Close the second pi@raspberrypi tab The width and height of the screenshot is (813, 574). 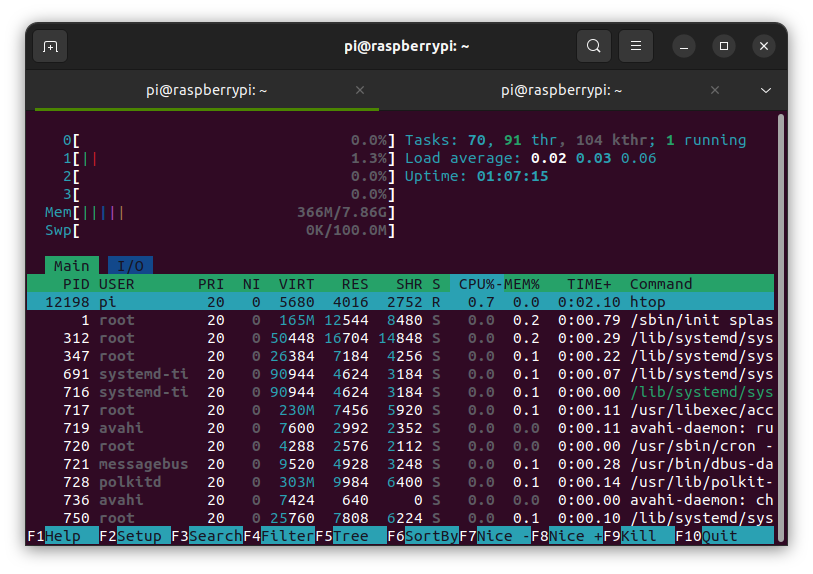[715, 90]
